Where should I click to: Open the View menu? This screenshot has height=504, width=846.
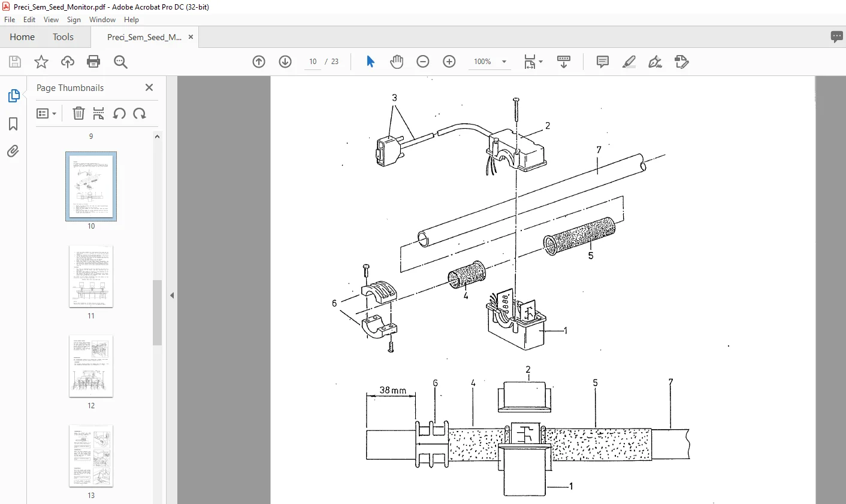click(x=51, y=20)
